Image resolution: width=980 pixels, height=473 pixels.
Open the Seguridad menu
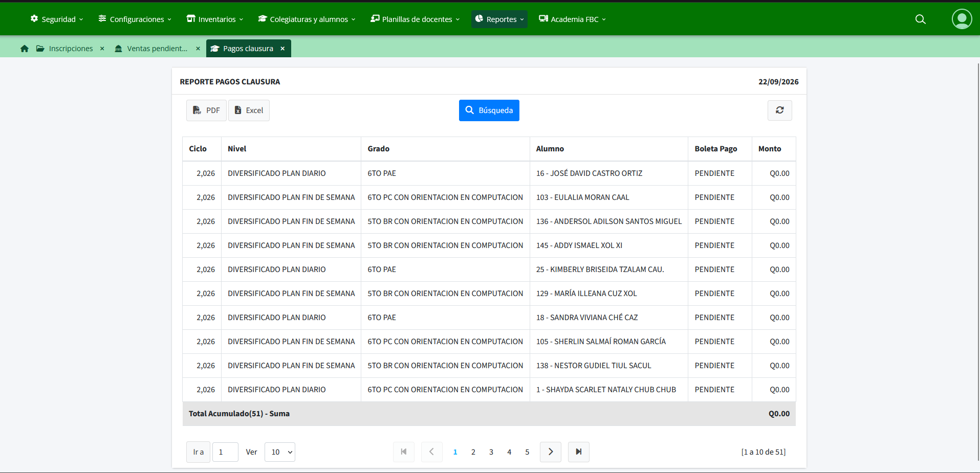(x=57, y=19)
